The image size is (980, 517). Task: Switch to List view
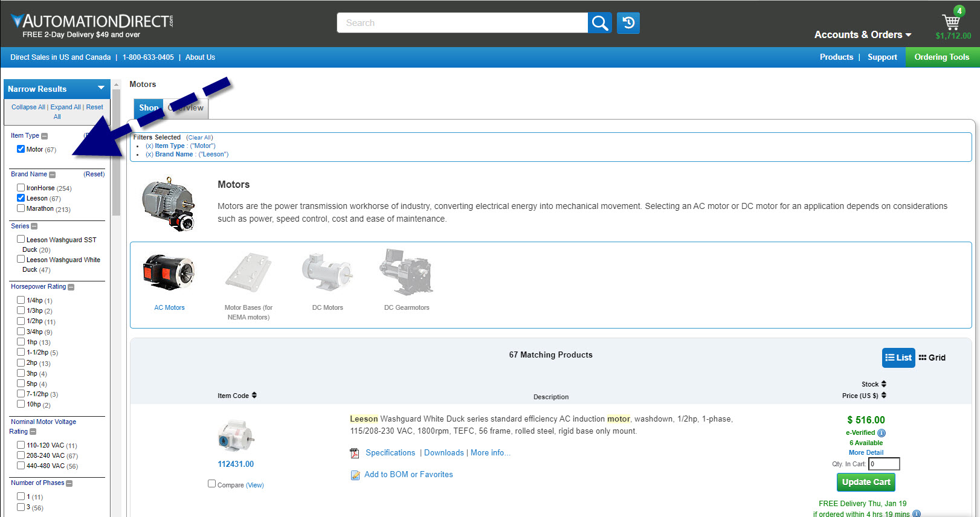pyautogui.click(x=898, y=358)
